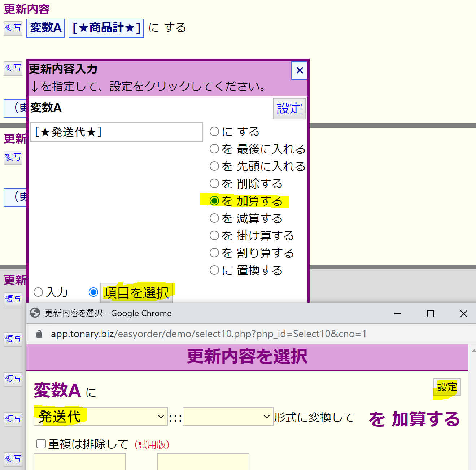Pick the 'を 削除する' option
Viewport: 476px width, 470px height.
214,184
